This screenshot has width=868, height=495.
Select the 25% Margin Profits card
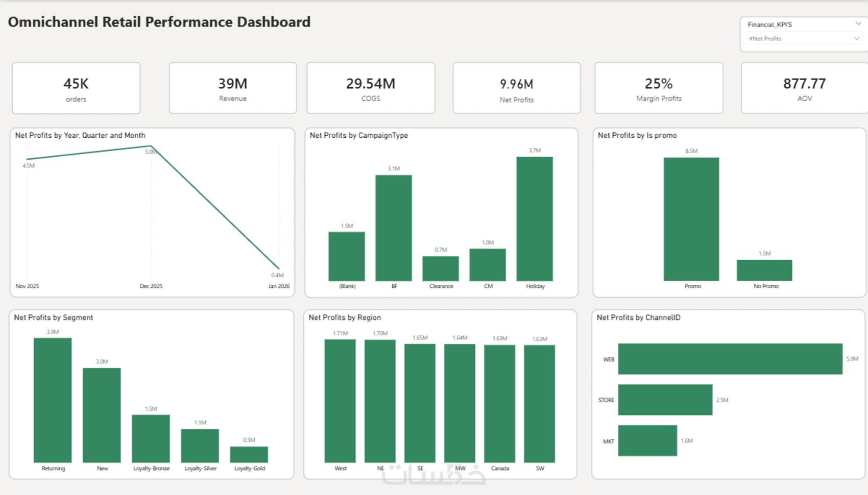tap(659, 88)
